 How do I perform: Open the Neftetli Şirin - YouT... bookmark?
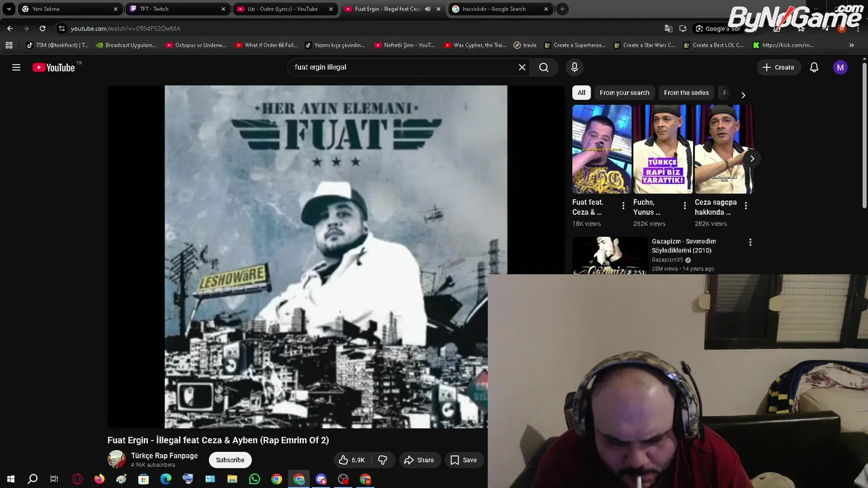404,45
